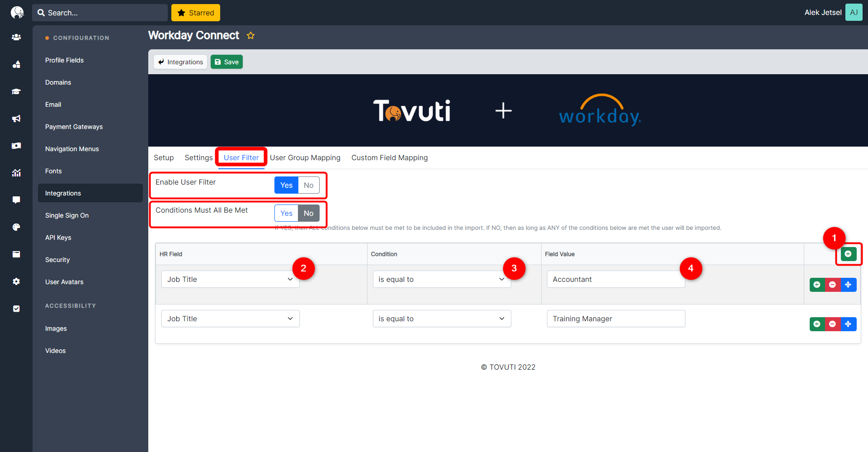Set Conditions Must All Be Met to No

pos(309,213)
